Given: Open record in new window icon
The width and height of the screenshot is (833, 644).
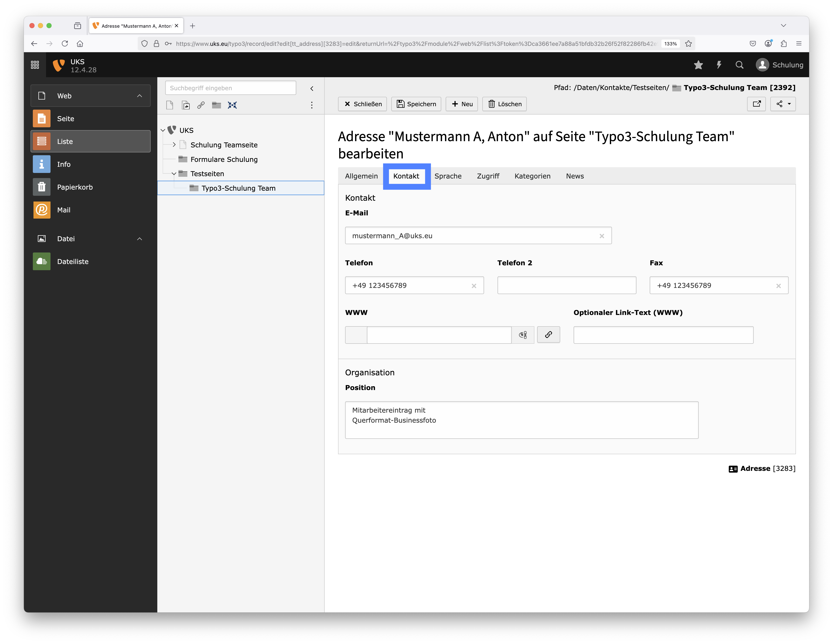Looking at the screenshot, I should [x=756, y=104].
